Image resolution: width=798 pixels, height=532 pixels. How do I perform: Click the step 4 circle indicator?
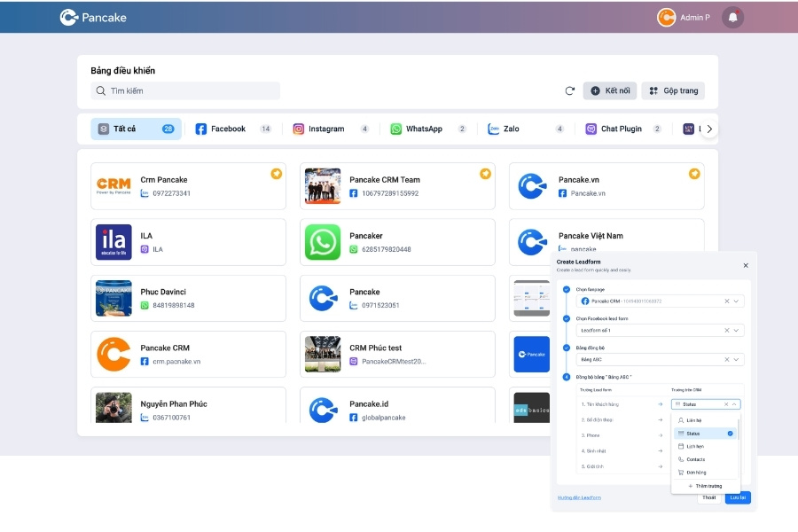pos(567,377)
